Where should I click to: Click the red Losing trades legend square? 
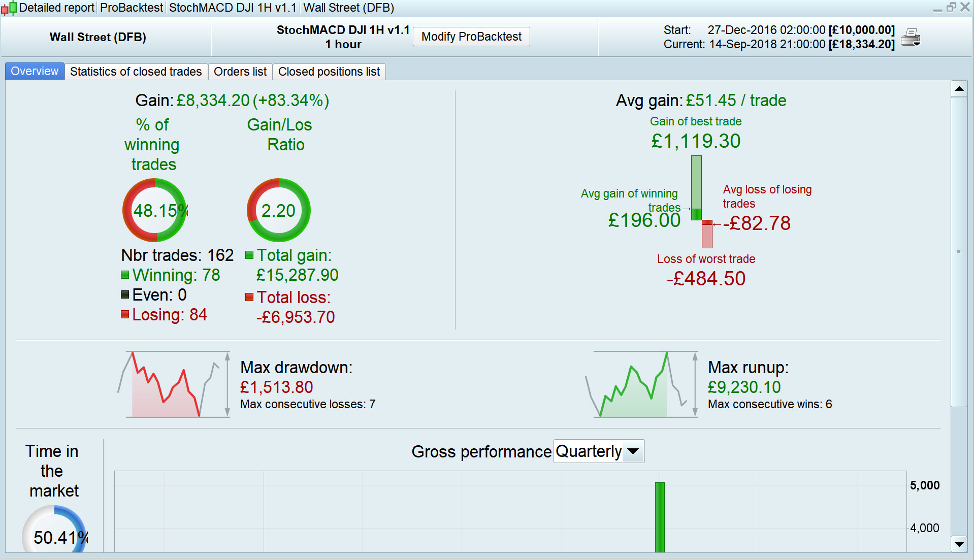click(125, 314)
